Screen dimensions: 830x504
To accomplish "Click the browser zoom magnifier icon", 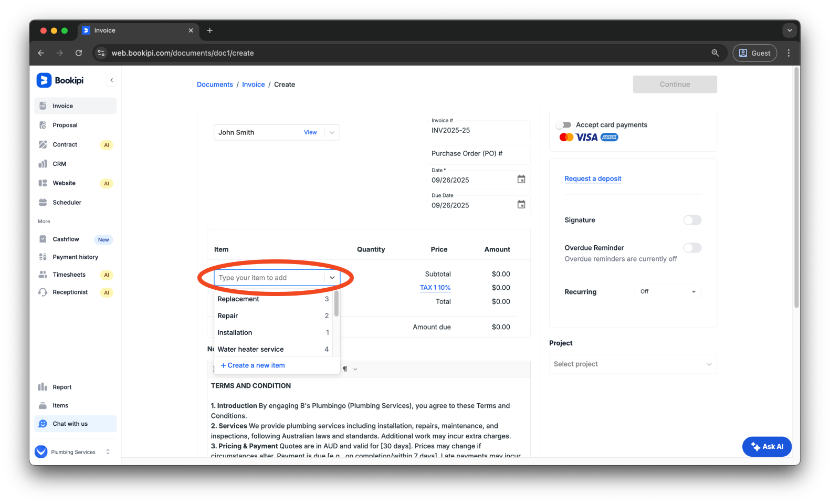I will [x=715, y=53].
